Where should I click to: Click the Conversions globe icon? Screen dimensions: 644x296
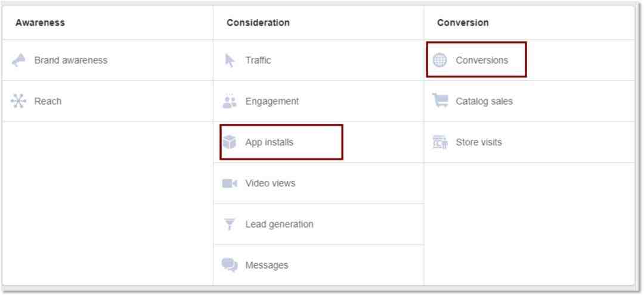click(x=440, y=60)
